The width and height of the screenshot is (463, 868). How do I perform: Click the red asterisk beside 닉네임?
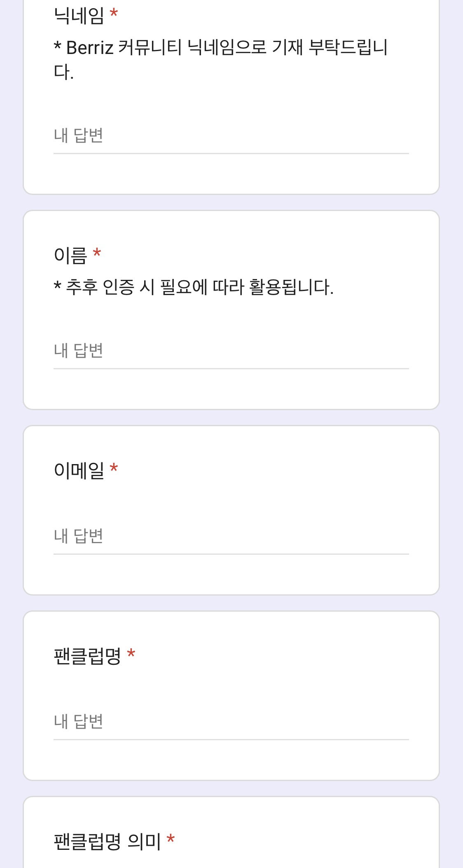click(x=114, y=13)
